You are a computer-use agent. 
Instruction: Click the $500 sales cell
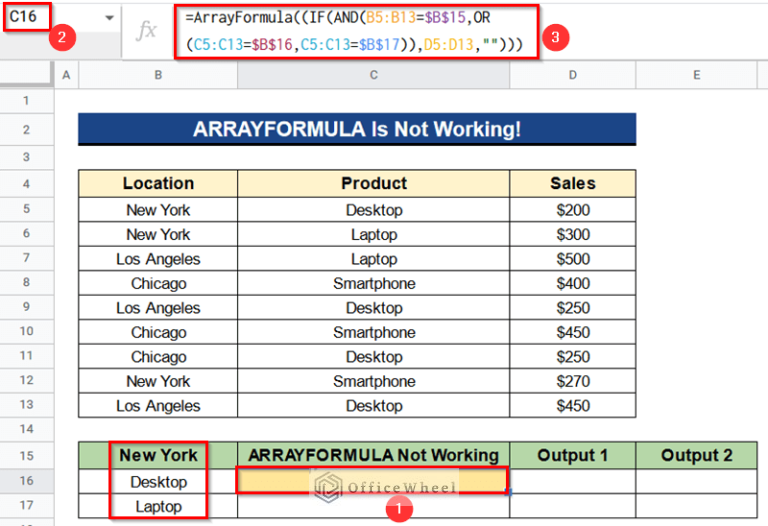(572, 259)
